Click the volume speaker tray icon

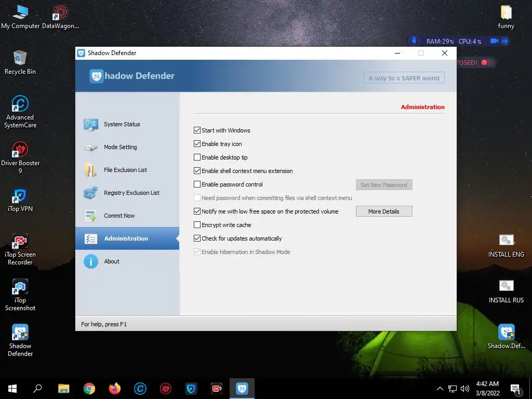[465, 389]
